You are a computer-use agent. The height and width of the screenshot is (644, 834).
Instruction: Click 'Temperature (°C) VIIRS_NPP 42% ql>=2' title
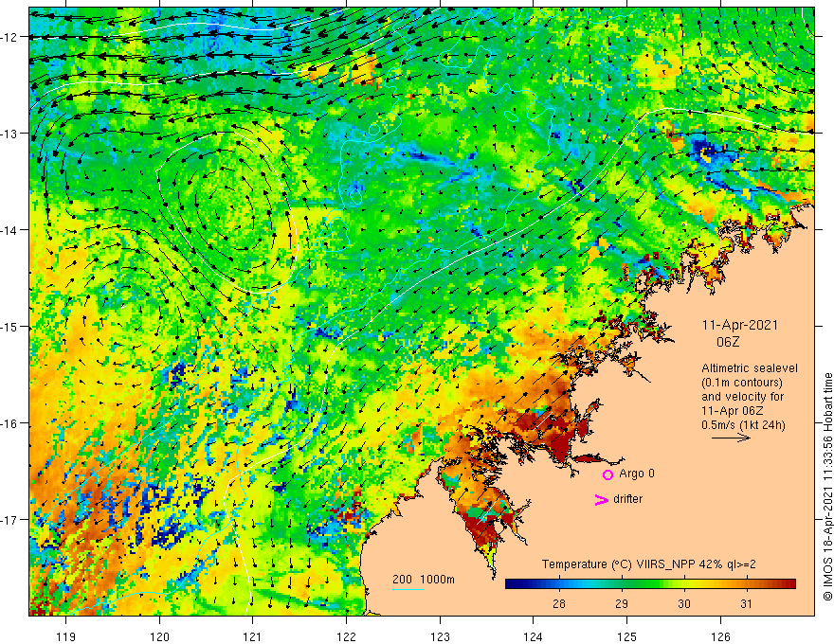point(648,564)
